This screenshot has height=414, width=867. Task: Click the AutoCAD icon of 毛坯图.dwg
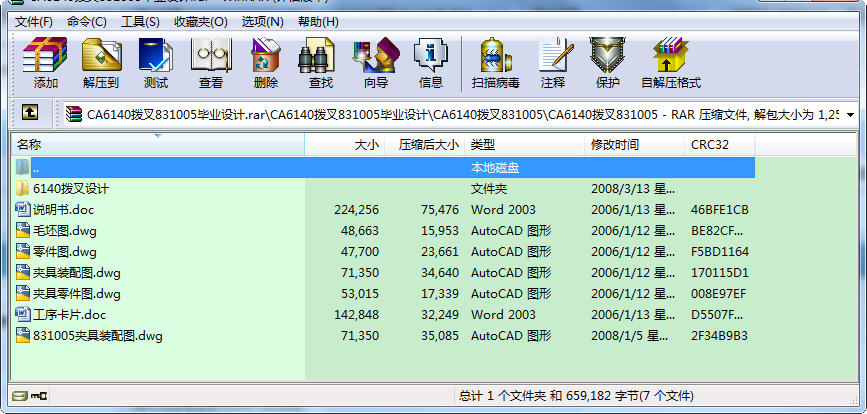coord(23,230)
